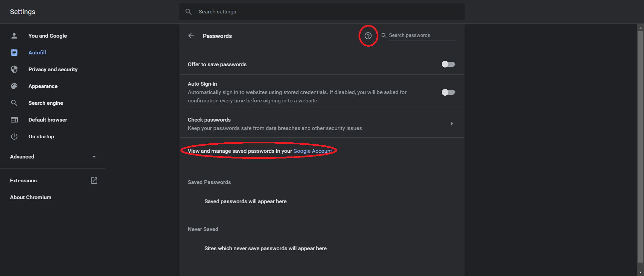Collapse the Advanced settings chevron
The image size is (644, 276).
tap(94, 156)
